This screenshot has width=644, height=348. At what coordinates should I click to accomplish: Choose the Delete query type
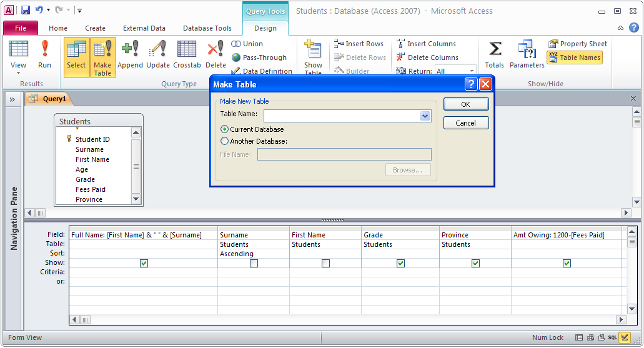215,54
